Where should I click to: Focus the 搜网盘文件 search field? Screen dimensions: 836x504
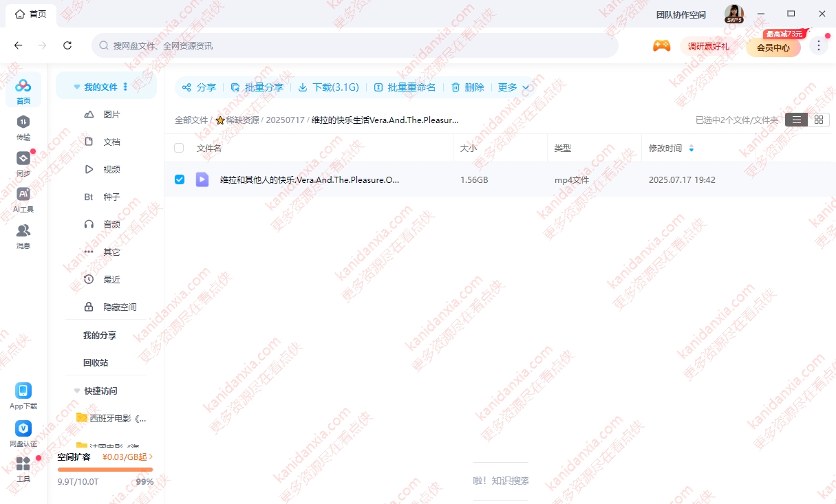(x=355, y=45)
